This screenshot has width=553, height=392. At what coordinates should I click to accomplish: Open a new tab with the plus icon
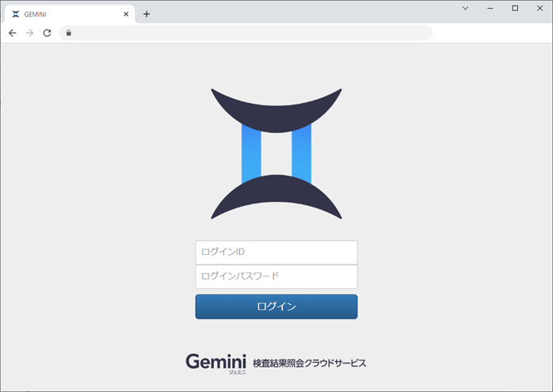147,14
